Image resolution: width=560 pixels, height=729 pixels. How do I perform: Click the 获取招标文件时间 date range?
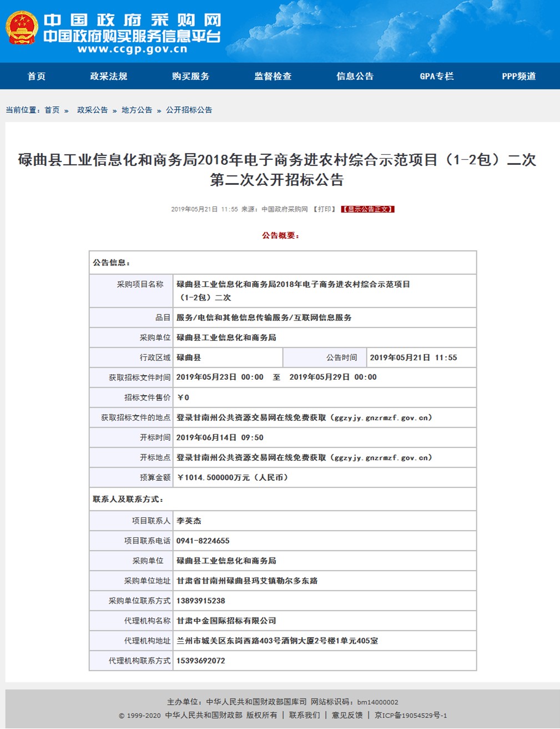click(276, 377)
